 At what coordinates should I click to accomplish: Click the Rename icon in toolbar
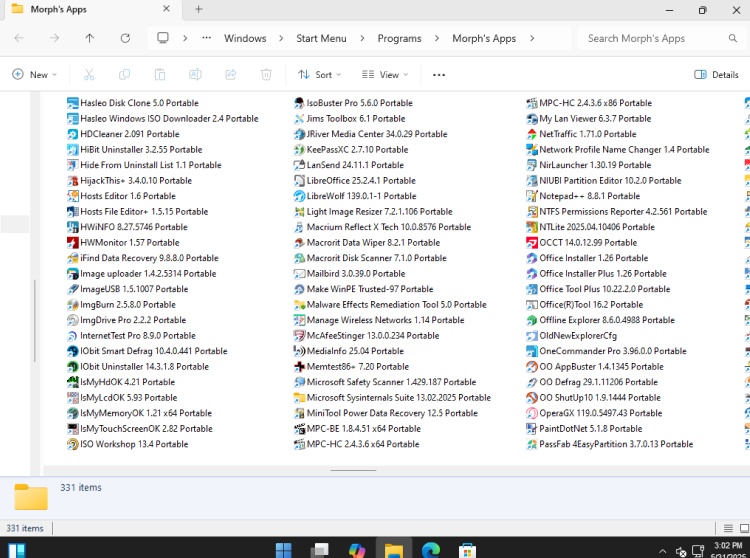[x=195, y=75]
